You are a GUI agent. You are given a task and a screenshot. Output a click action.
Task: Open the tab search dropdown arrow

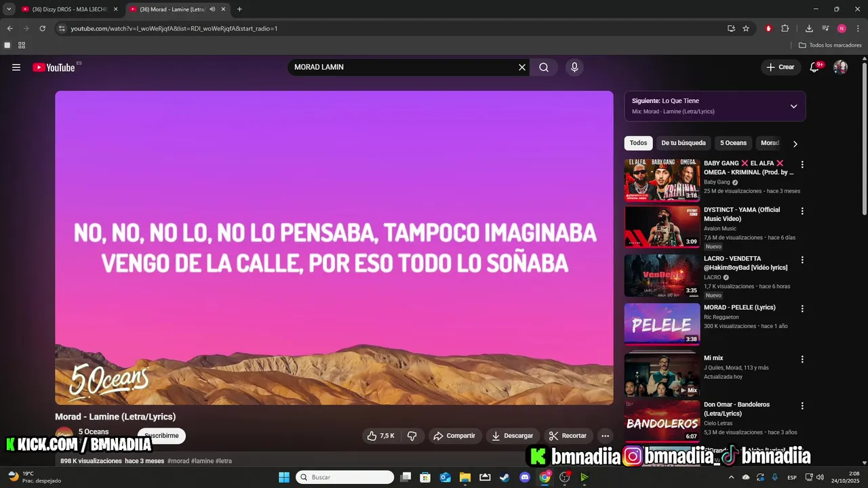pos(9,9)
